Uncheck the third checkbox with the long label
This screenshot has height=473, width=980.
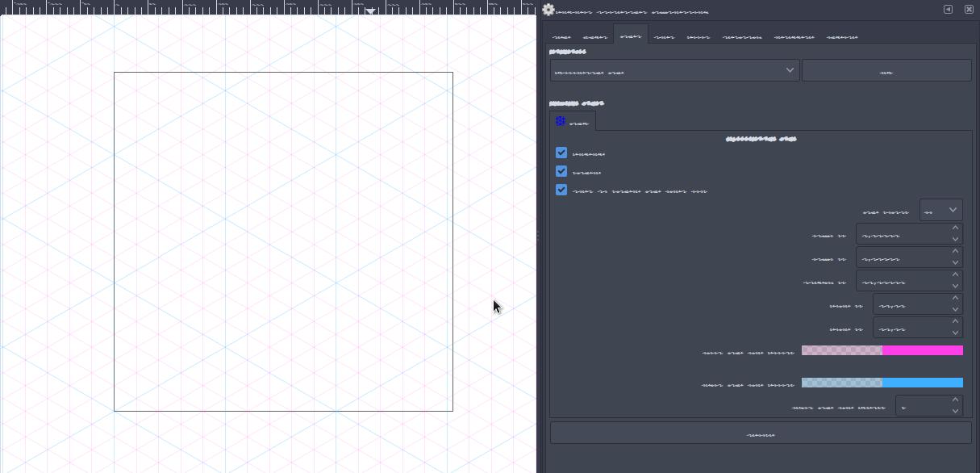coord(561,190)
